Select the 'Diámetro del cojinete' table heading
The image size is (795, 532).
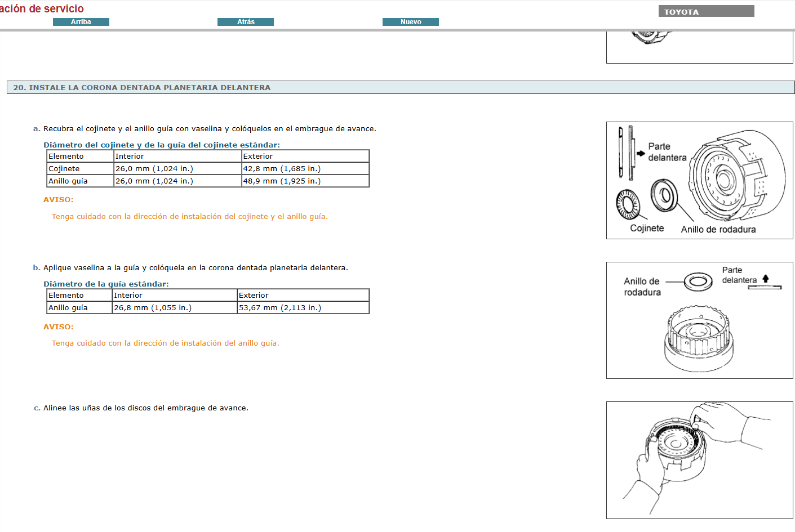tap(161, 144)
